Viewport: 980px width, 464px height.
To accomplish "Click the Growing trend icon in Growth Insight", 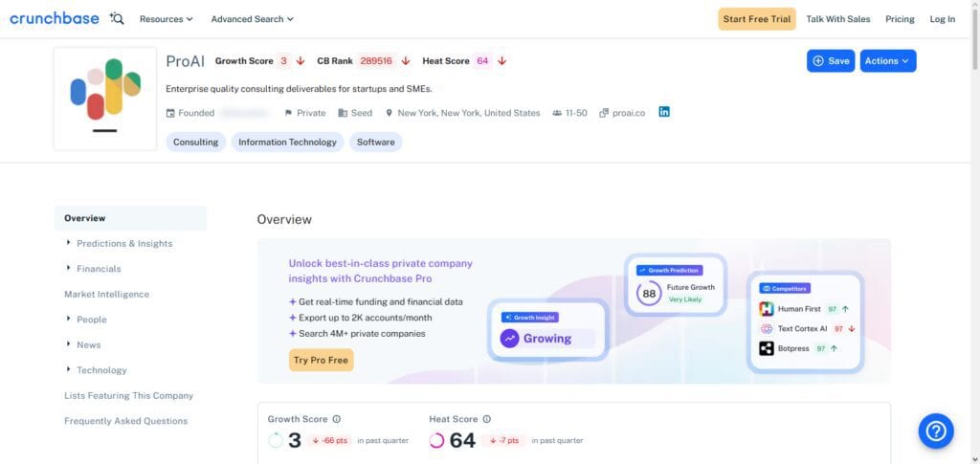I will [510, 339].
